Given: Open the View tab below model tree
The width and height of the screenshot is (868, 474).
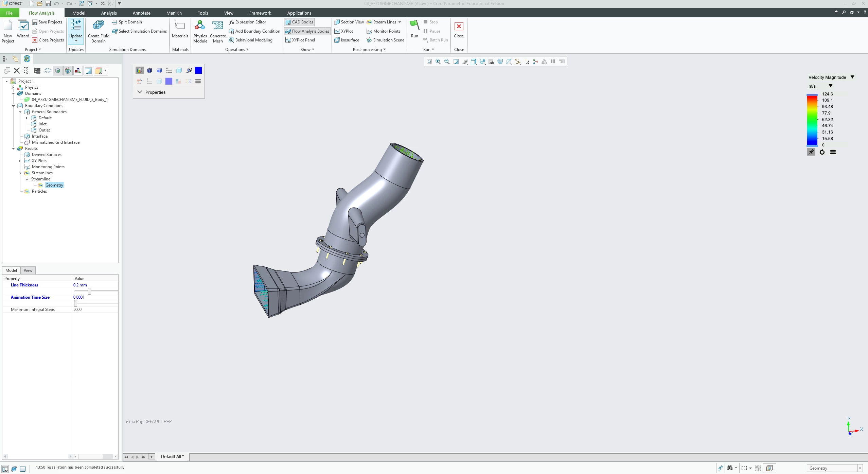Looking at the screenshot, I should pos(28,270).
